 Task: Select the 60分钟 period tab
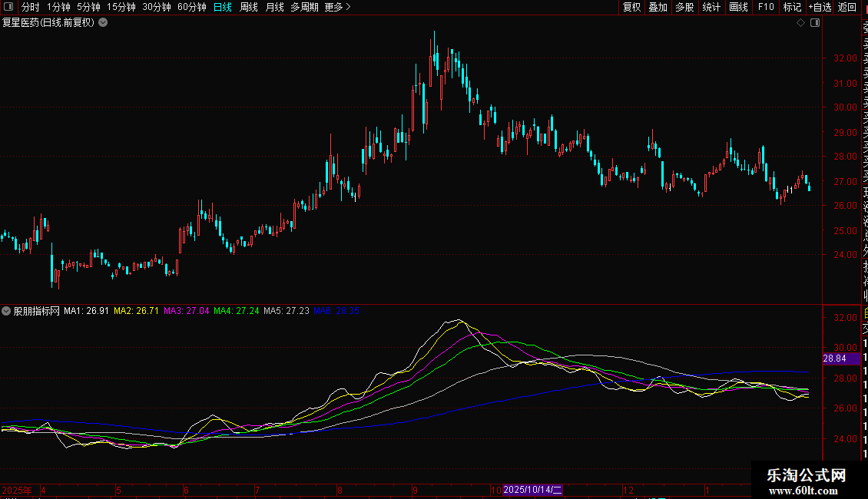(x=191, y=7)
